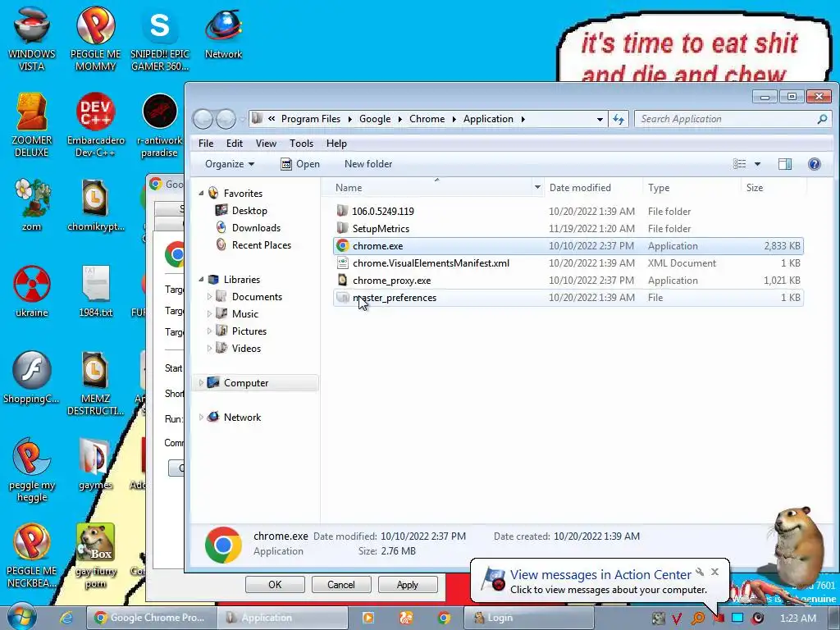Click View messages in Action Center link
The width and height of the screenshot is (840, 630).
[x=600, y=574]
